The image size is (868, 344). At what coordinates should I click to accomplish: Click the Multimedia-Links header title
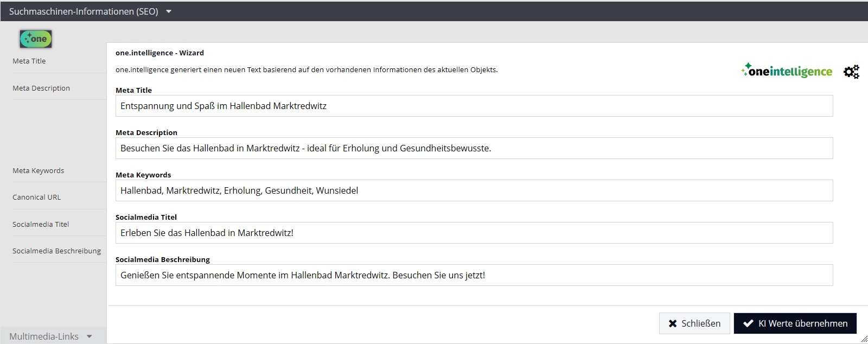(44, 336)
